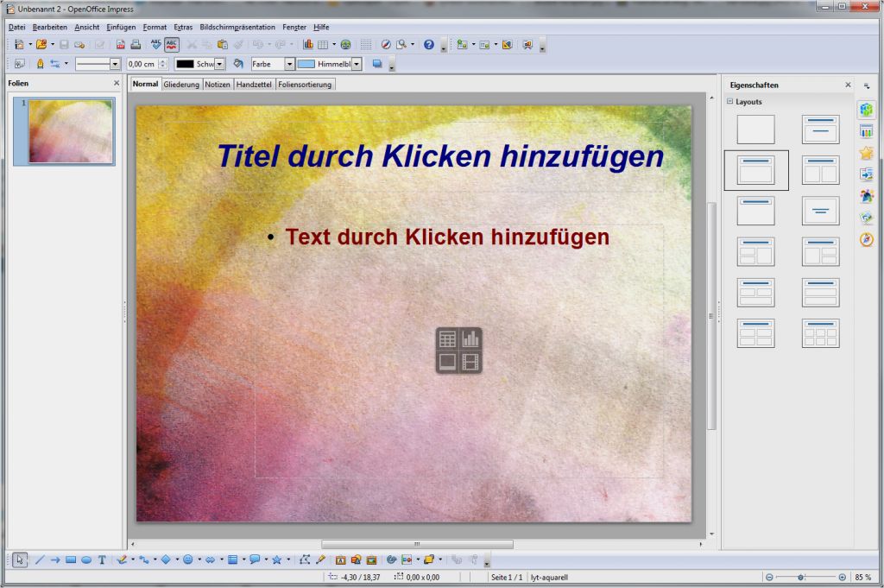
Task: Select the Rectangle tool
Action: [x=71, y=560]
